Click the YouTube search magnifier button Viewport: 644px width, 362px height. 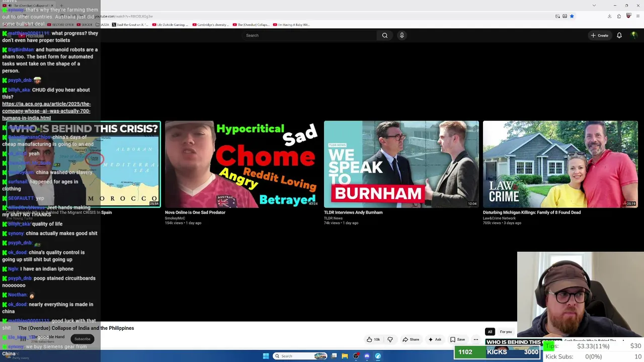[384, 35]
